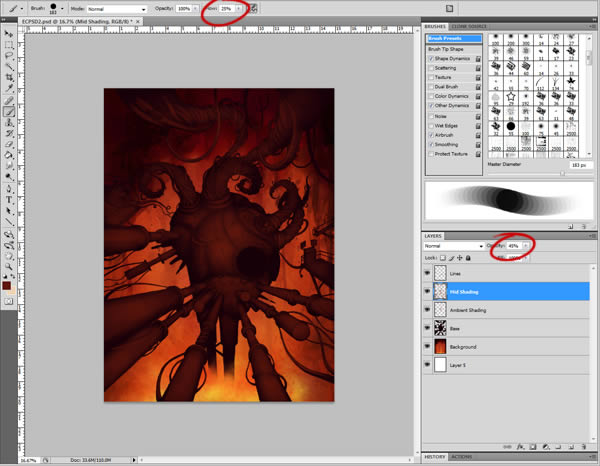Add a layer mask
The image size is (600, 466).
tap(533, 446)
